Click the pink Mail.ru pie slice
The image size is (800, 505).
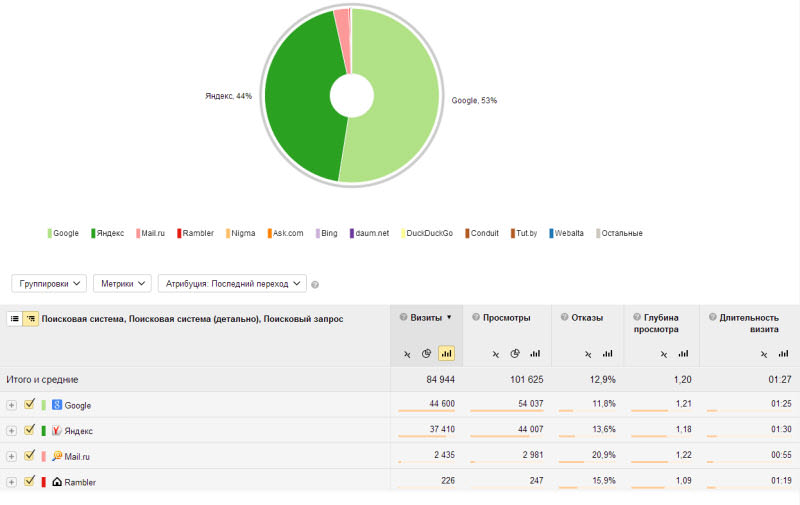344,38
